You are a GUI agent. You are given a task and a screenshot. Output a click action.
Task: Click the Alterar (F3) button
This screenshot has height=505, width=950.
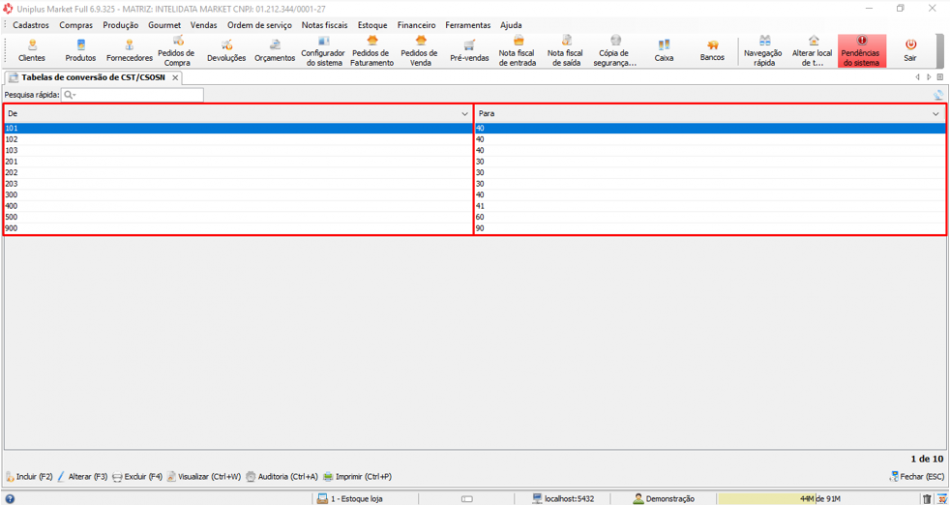point(82,477)
